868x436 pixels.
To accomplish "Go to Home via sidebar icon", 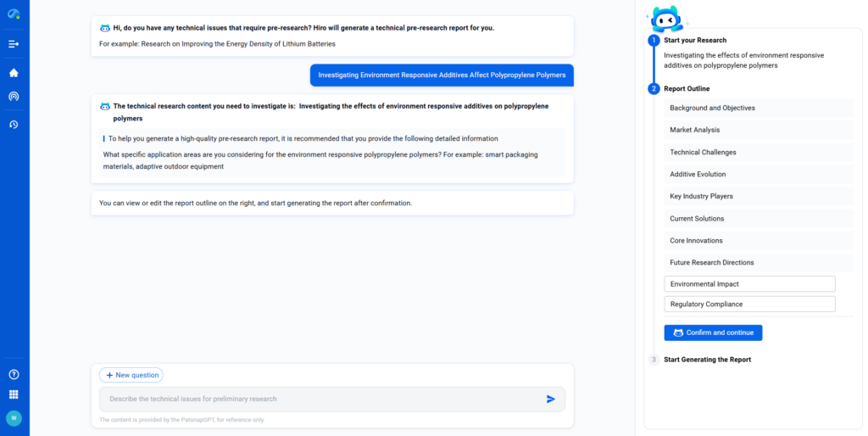I will tap(14, 73).
